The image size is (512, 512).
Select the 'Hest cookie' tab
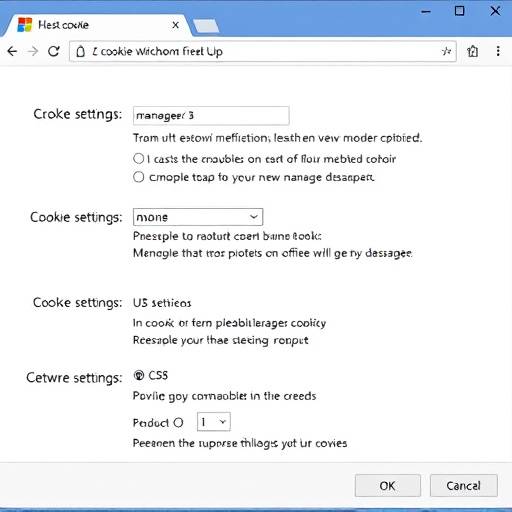coord(97,25)
